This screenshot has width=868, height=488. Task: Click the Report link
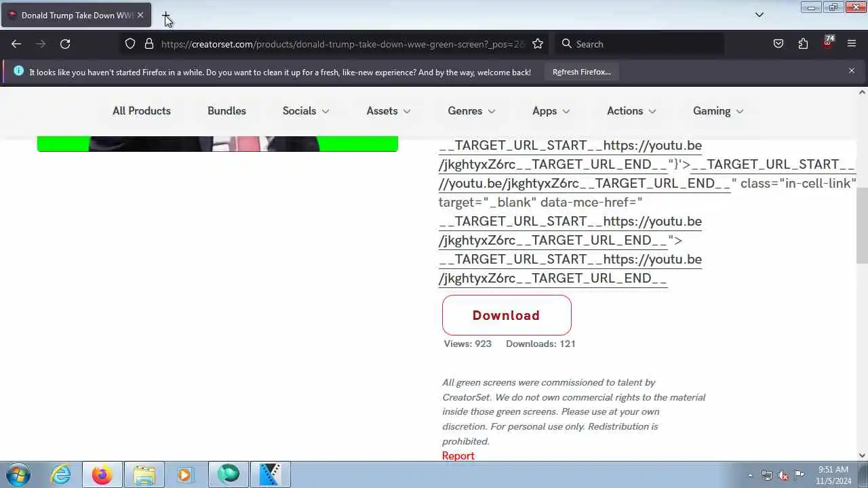458,456
